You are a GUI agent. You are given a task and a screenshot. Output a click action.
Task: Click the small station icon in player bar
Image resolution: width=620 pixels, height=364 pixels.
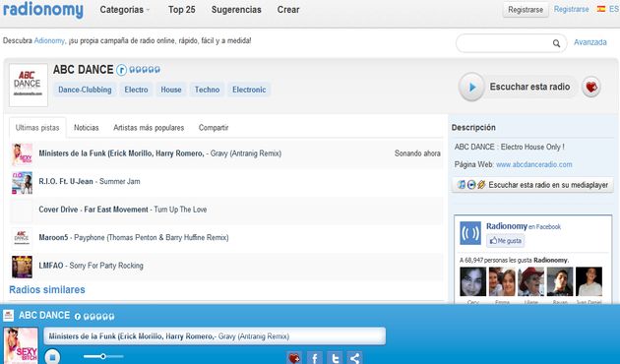[8, 316]
